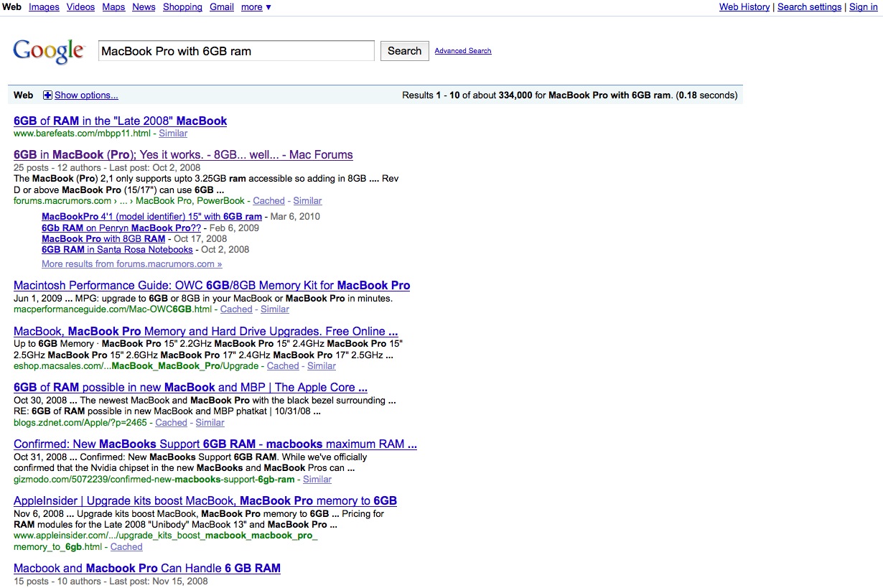Click the Web label in results bar
The image size is (883, 588).
click(x=24, y=95)
